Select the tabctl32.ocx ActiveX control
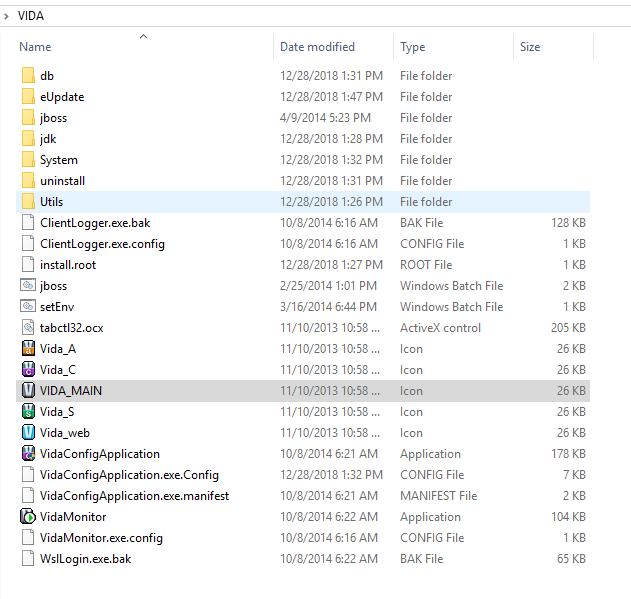This screenshot has height=599, width=631. 74,328
